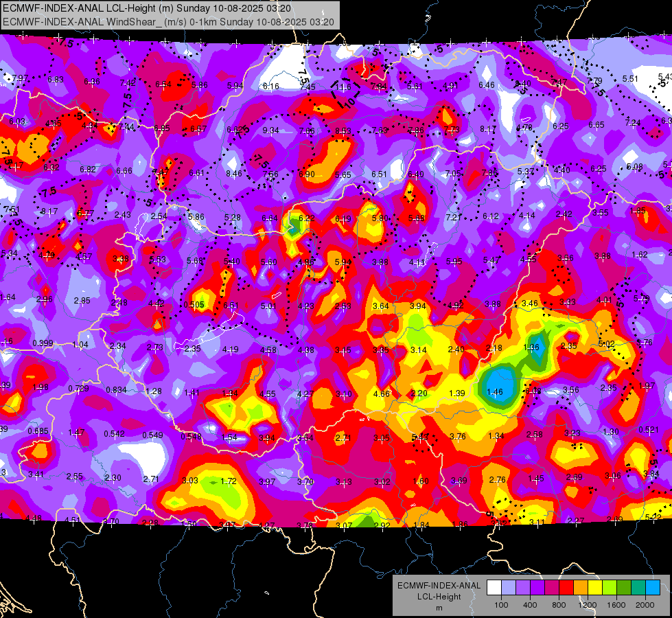Viewport: 672px width, 618px height.
Task: Click the shear value 6.16
Action: point(271,87)
